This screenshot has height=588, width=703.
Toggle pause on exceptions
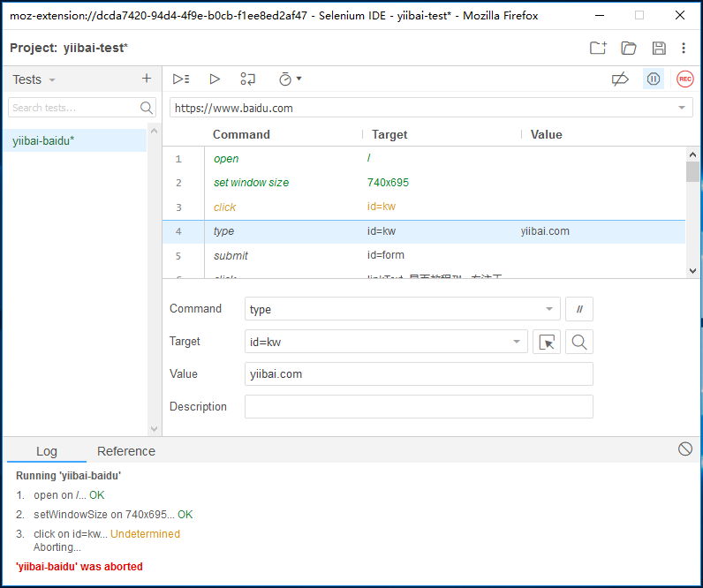tap(654, 79)
